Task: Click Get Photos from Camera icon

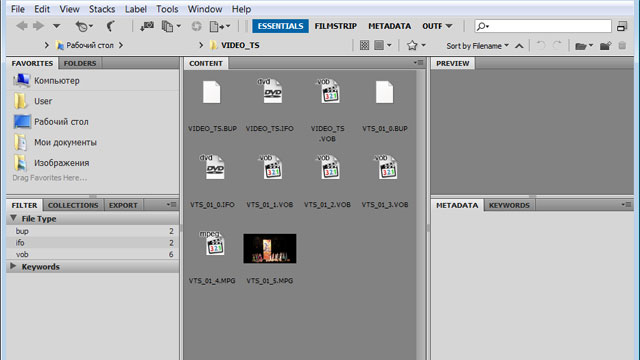Action: (x=147, y=26)
